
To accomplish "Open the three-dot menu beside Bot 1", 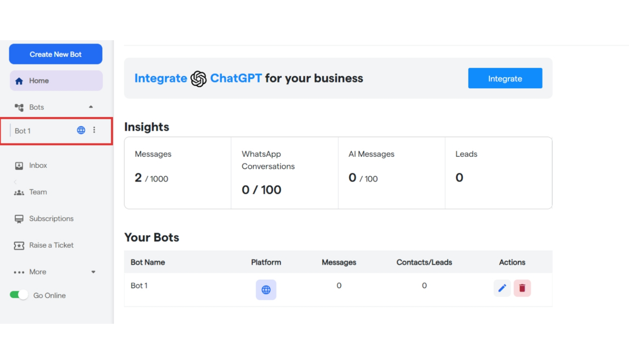I will pyautogui.click(x=94, y=130).
